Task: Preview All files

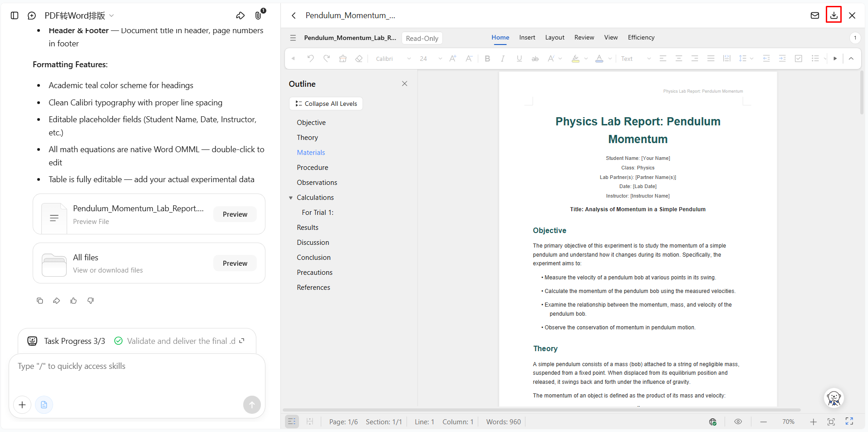Action: click(235, 263)
